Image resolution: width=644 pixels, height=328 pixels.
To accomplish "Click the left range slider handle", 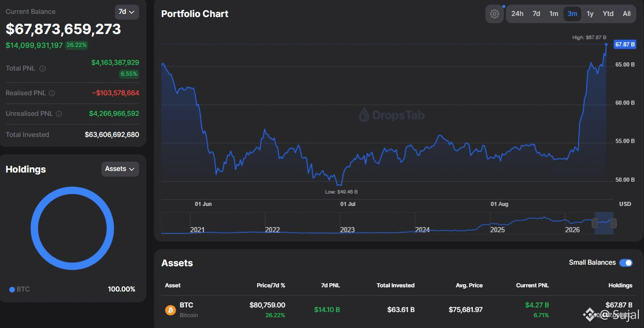I will (595, 223).
